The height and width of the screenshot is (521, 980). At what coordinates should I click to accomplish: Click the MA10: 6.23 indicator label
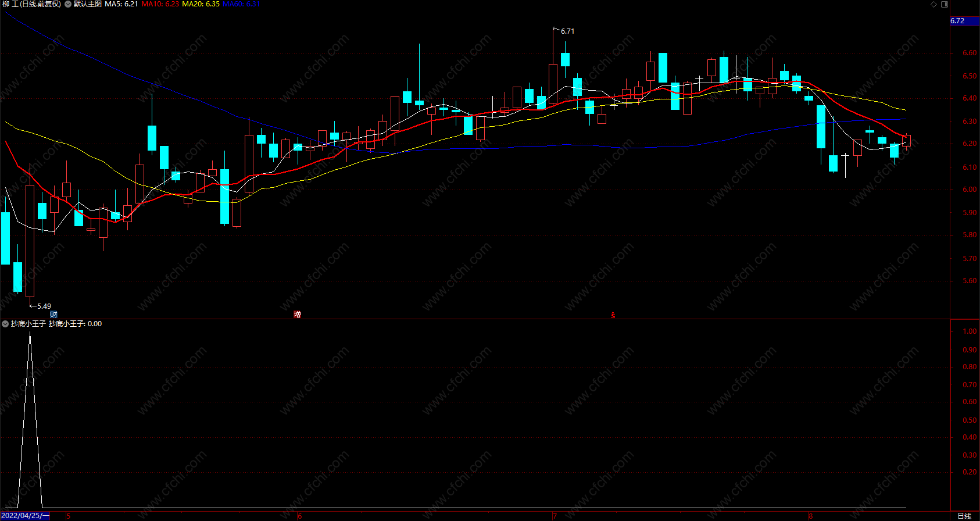point(160,4)
